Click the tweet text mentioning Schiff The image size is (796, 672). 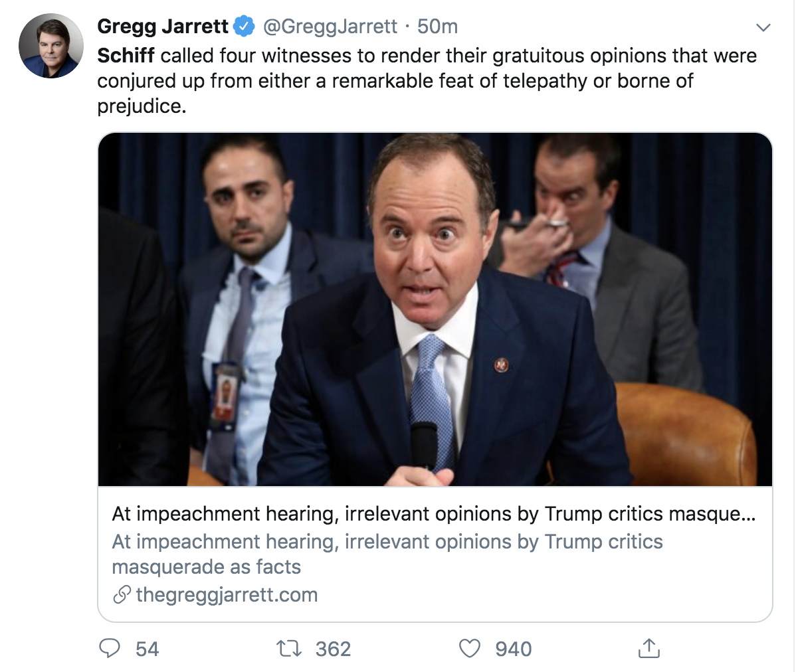pyautogui.click(x=425, y=80)
